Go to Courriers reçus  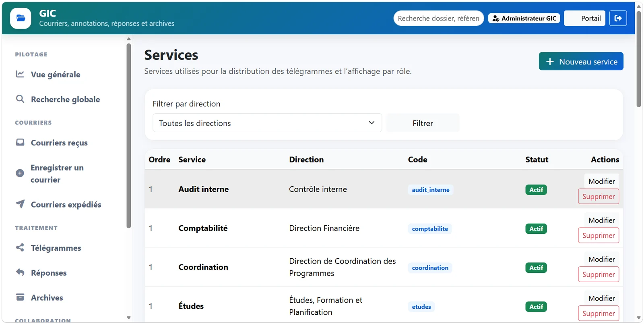tap(59, 143)
